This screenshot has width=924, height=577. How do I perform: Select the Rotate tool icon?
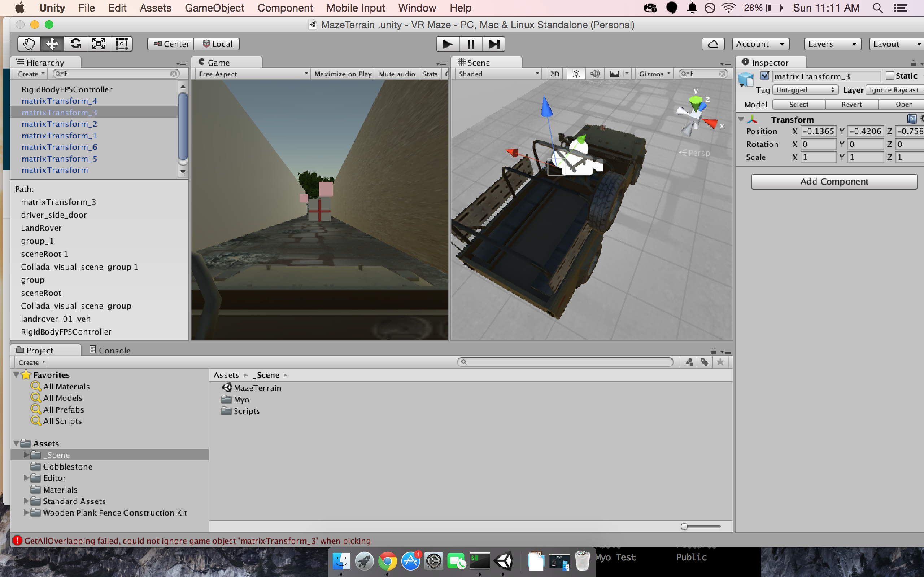point(75,44)
